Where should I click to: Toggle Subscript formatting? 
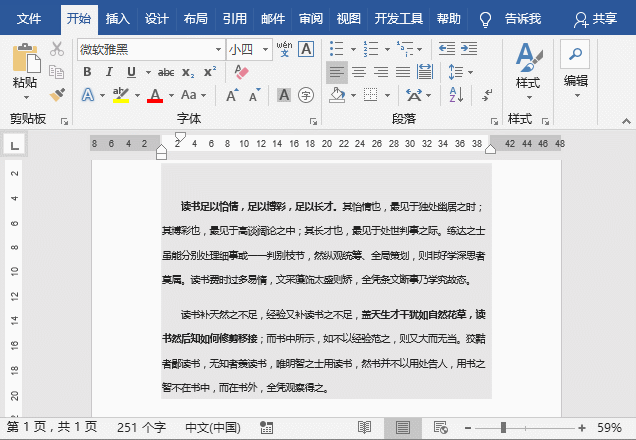click(x=188, y=72)
